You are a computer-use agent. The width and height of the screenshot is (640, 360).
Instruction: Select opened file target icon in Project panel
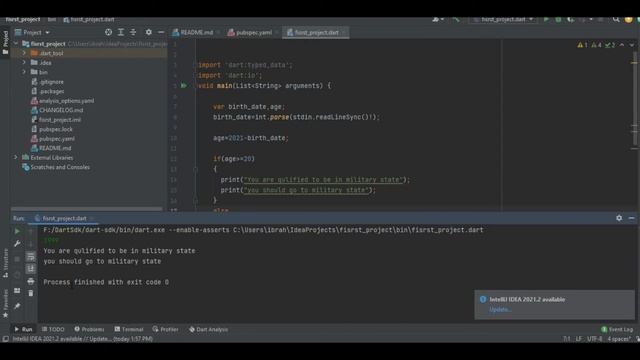point(108,32)
